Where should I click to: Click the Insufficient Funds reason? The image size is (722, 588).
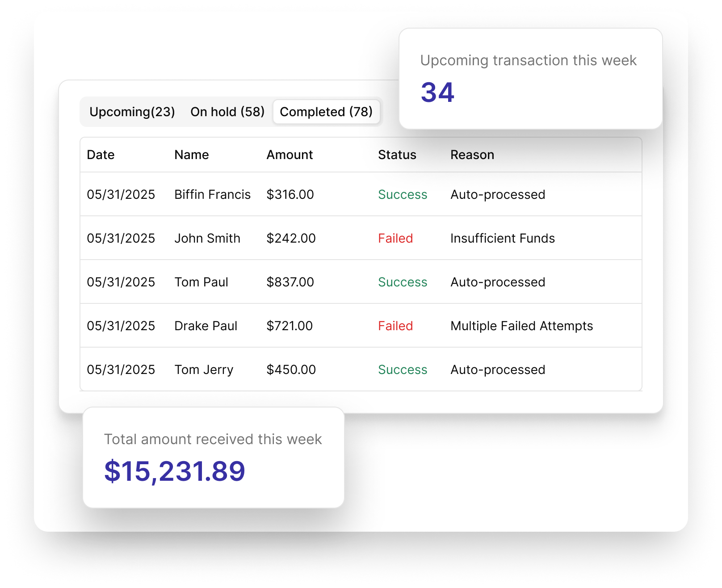pos(502,238)
